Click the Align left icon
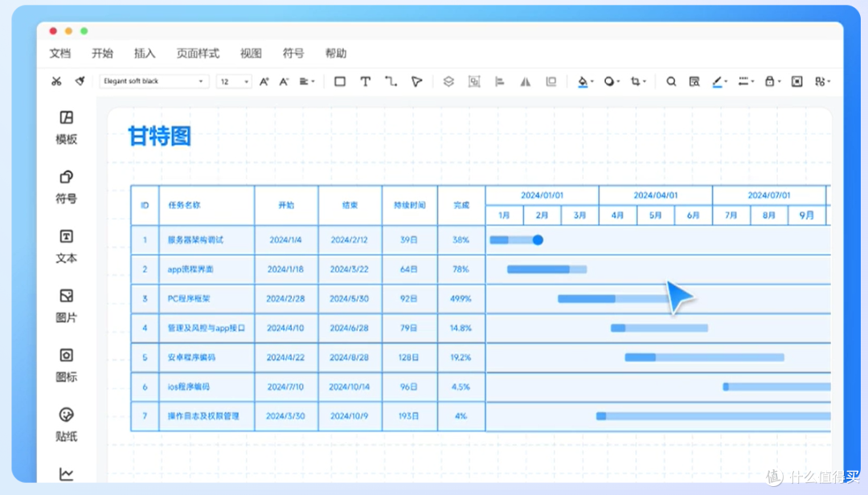Image resolution: width=868 pixels, height=495 pixels. [x=500, y=81]
